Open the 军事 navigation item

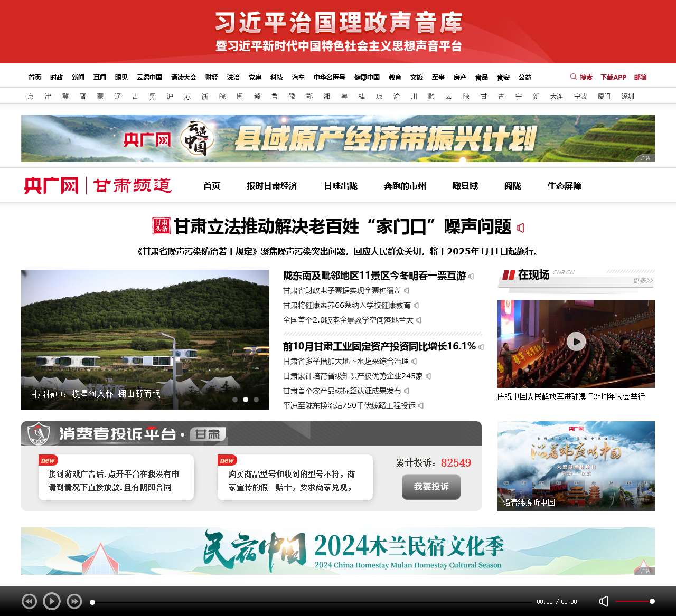coord(438,77)
